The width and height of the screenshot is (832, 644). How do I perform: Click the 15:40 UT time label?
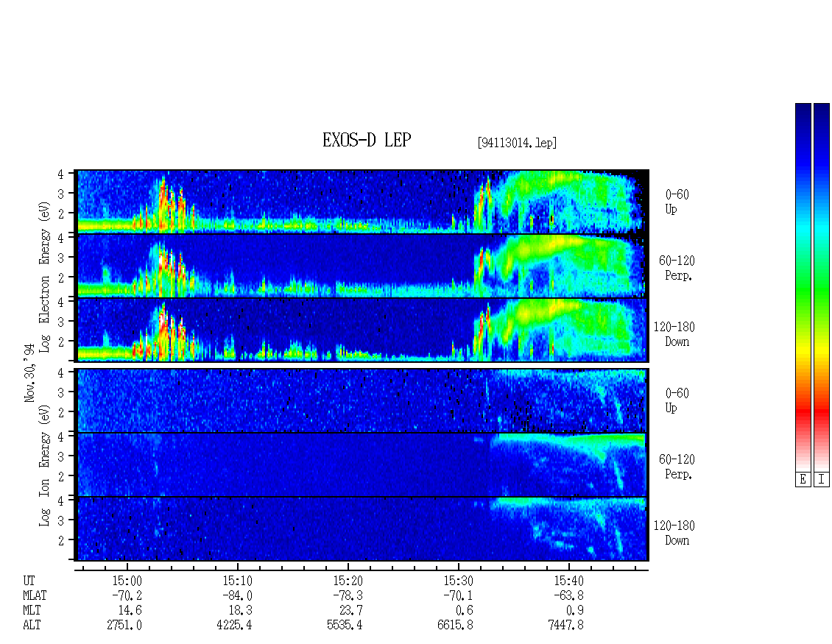pyautogui.click(x=568, y=581)
